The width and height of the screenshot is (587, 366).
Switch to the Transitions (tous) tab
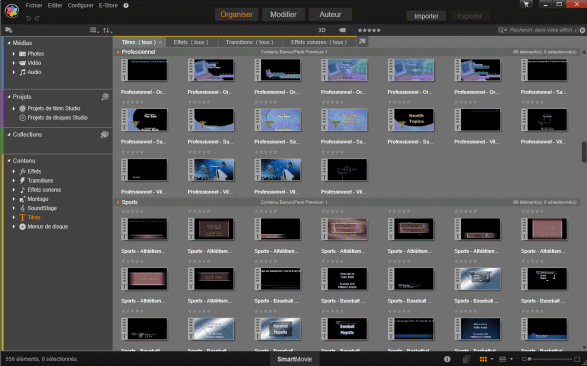(249, 42)
